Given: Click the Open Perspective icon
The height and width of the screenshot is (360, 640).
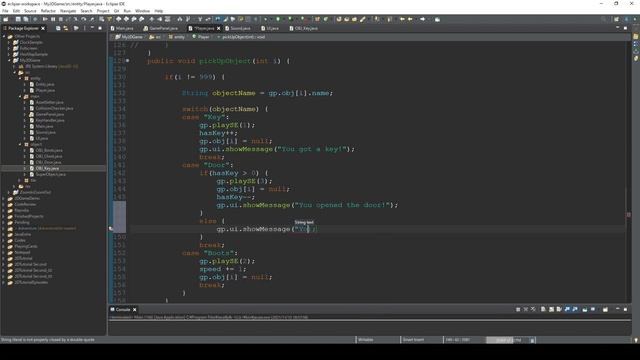Looking at the screenshot, I should pyautogui.click(x=616, y=19).
